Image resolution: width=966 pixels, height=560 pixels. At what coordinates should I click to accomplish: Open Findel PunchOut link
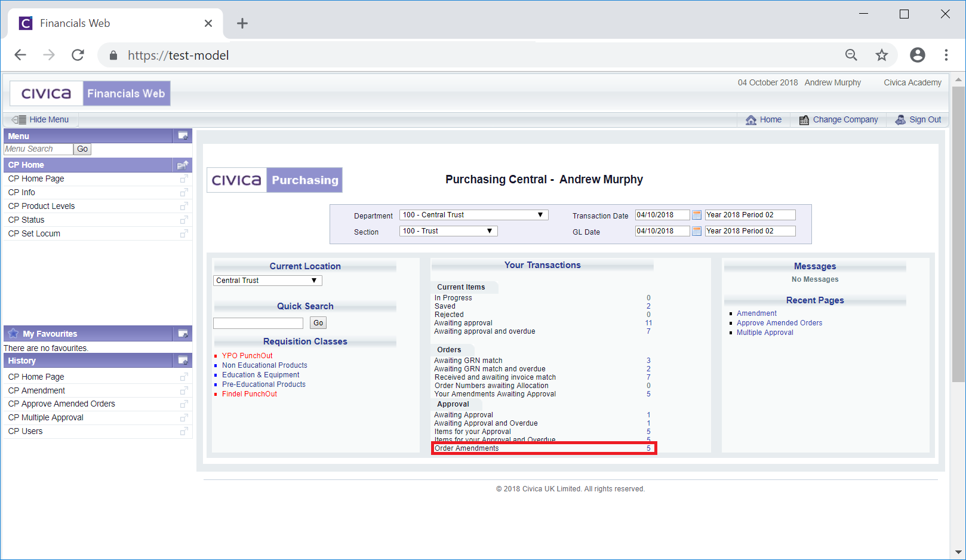coord(250,394)
